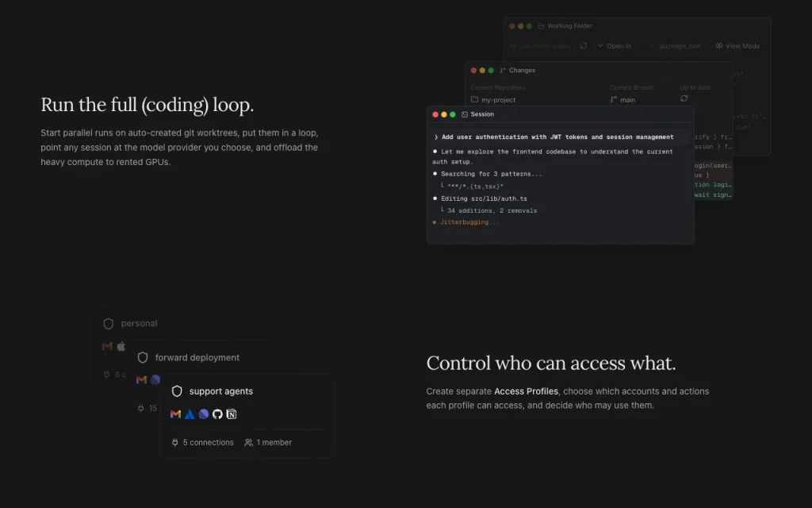This screenshot has height=508, width=812.
Task: Click the shield icon beside personal
Action: tap(108, 324)
